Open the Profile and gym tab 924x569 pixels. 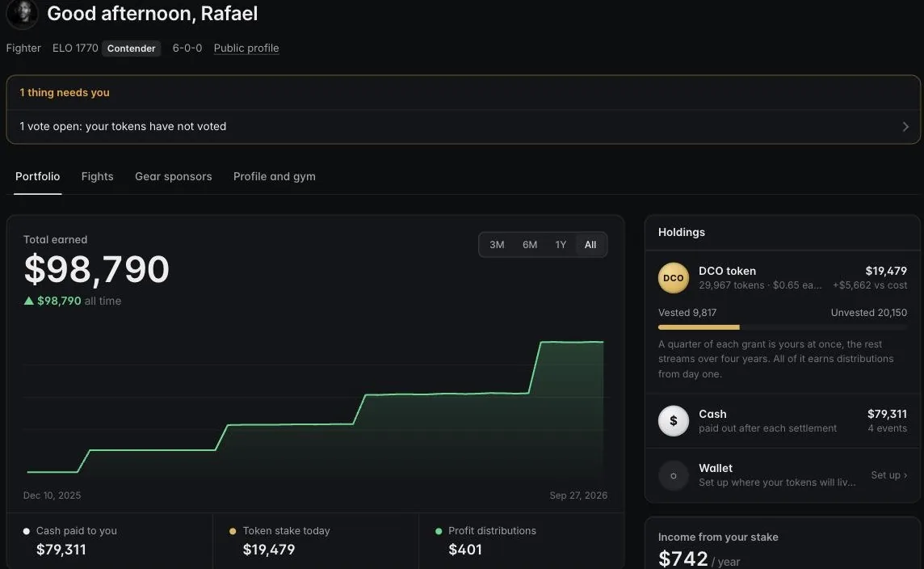click(275, 176)
